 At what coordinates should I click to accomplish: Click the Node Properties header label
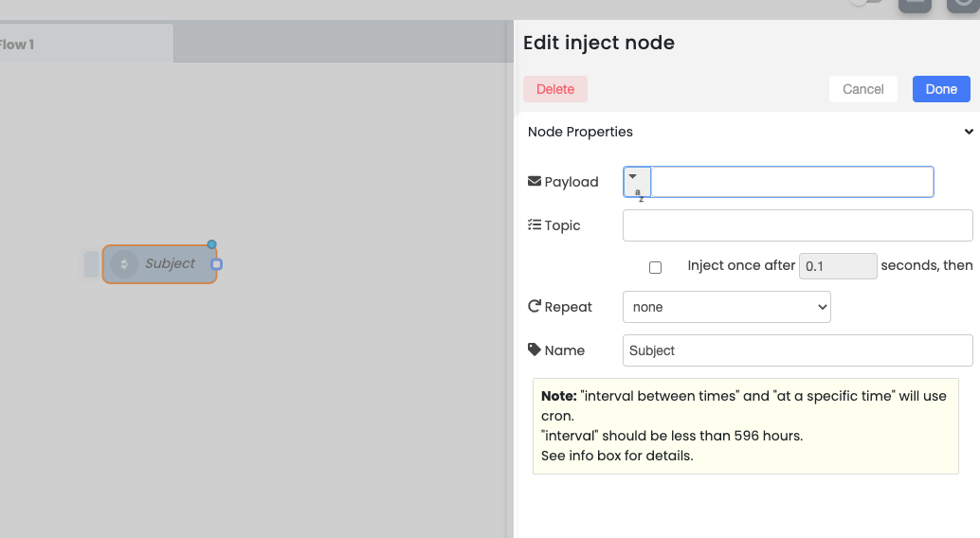580,132
